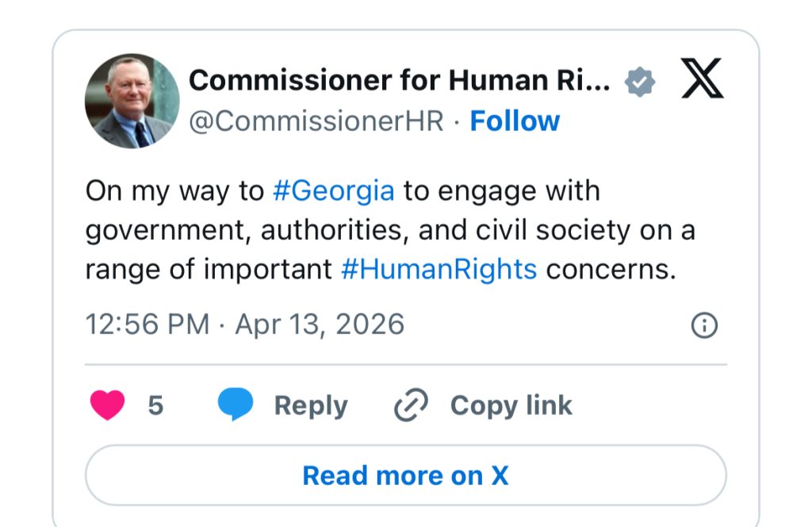Open the Commissioner's profile photo
Image resolution: width=812 pixels, height=527 pixels.
(x=132, y=101)
